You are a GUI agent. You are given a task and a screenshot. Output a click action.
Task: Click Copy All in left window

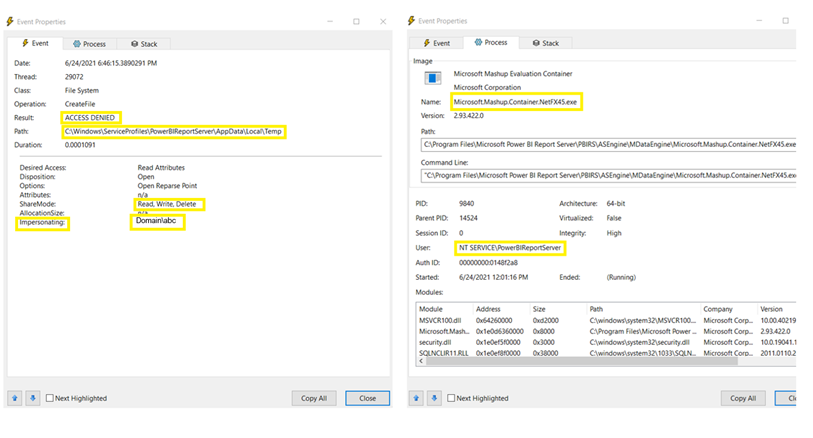[314, 398]
